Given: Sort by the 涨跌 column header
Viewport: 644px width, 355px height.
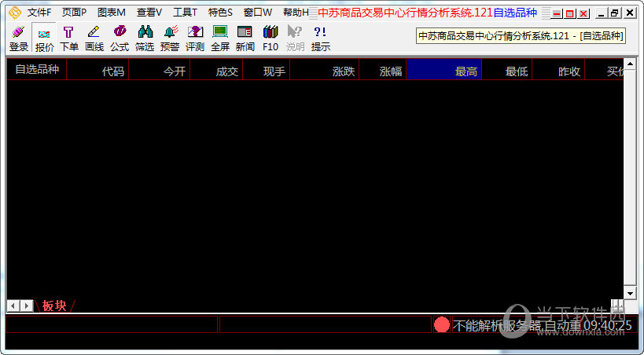Looking at the screenshot, I should [x=325, y=69].
